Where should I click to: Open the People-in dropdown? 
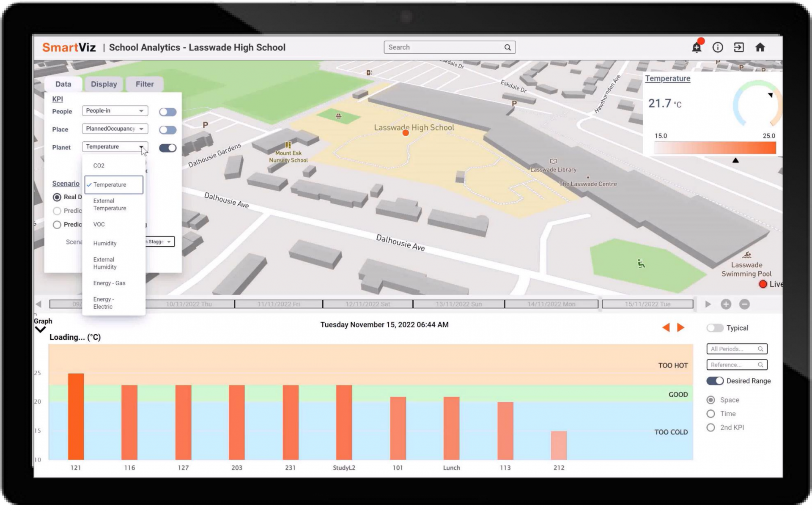[115, 111]
